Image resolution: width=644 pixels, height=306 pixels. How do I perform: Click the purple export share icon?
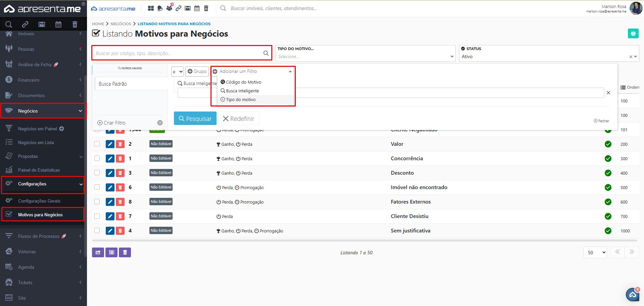point(98,252)
